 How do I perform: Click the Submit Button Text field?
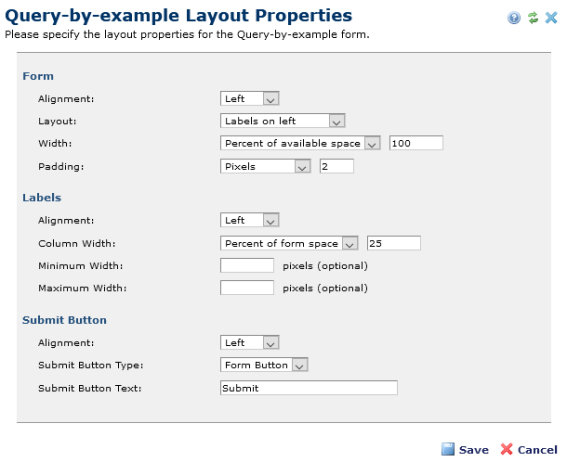309,388
